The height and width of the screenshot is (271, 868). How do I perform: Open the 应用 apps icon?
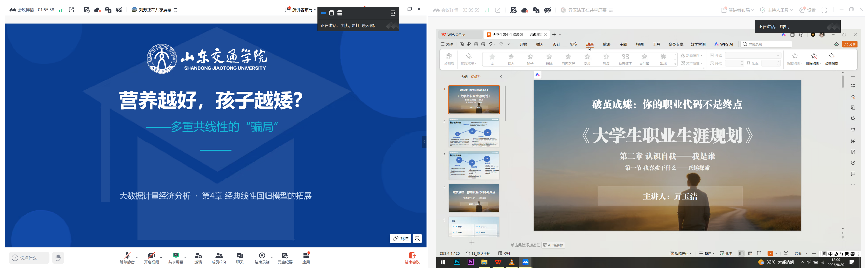point(306,258)
